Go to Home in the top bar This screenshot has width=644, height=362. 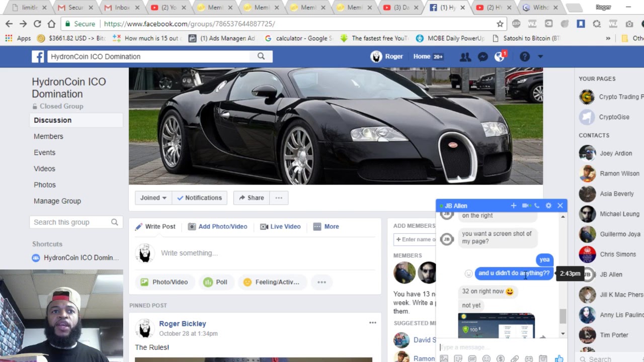(428, 56)
